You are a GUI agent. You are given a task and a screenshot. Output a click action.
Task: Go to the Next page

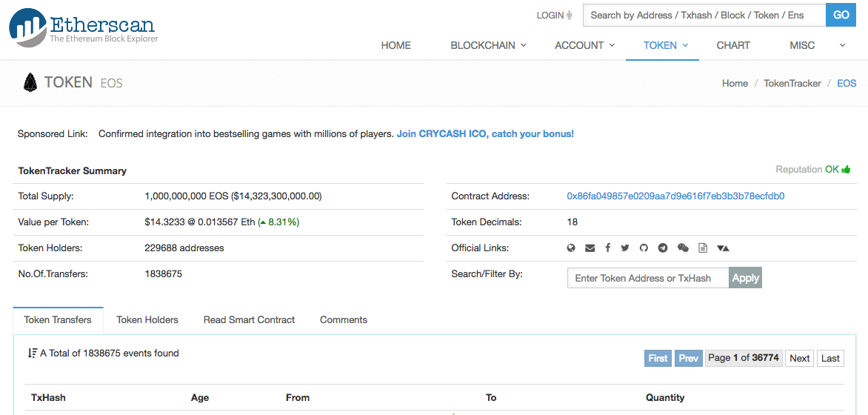(x=799, y=359)
